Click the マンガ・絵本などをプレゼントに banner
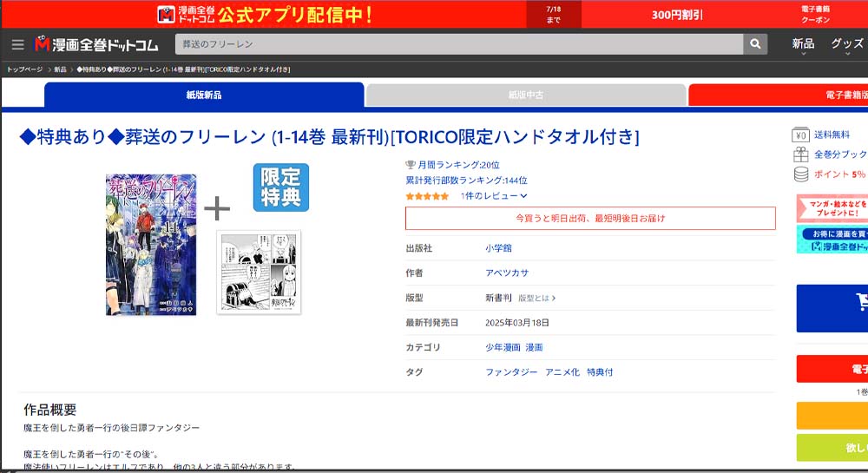This screenshot has width=868, height=473. click(x=832, y=208)
